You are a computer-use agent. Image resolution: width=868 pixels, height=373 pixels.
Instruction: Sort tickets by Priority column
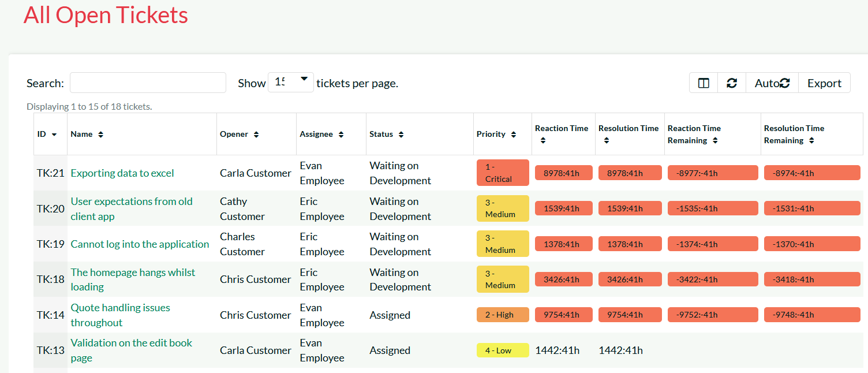click(x=514, y=135)
